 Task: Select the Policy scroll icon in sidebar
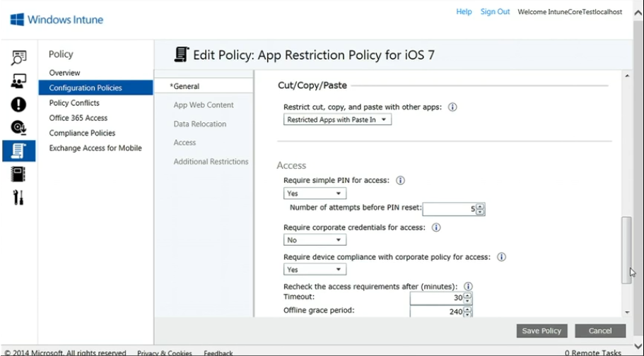19,150
